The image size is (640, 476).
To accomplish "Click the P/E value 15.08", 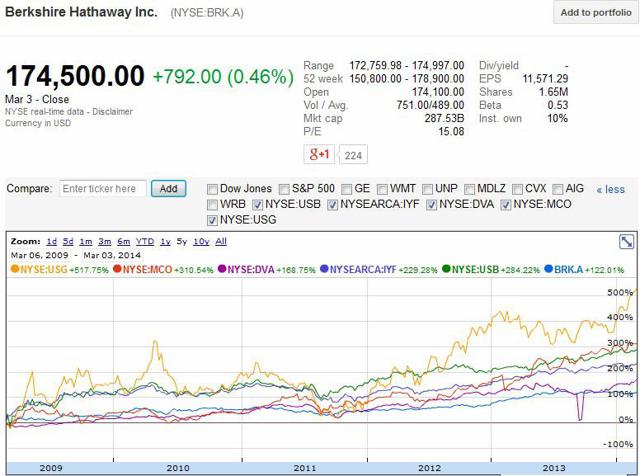I will pos(451,131).
